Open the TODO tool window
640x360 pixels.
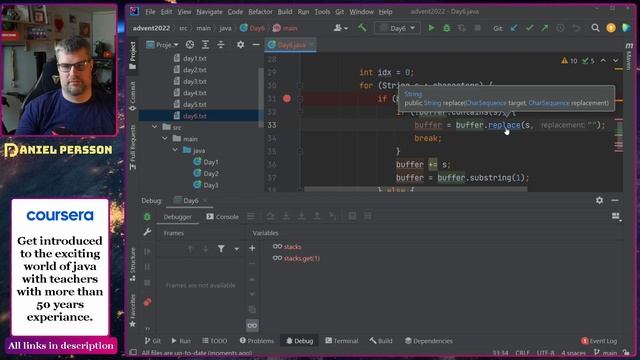(x=215, y=340)
